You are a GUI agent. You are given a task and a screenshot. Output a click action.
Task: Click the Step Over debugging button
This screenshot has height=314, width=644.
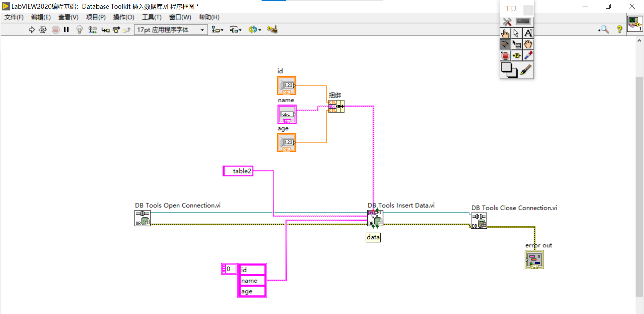pyautogui.click(x=116, y=30)
